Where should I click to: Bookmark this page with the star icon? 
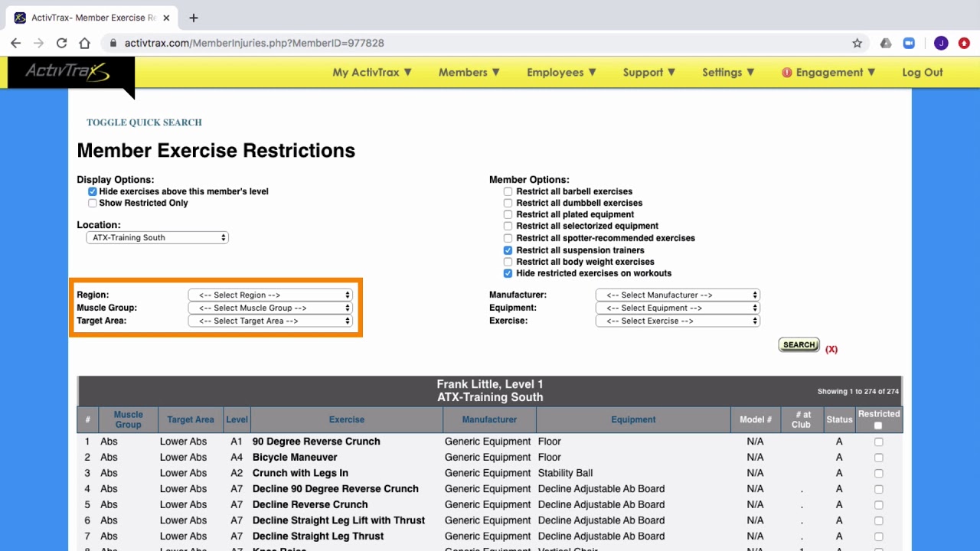857,44
